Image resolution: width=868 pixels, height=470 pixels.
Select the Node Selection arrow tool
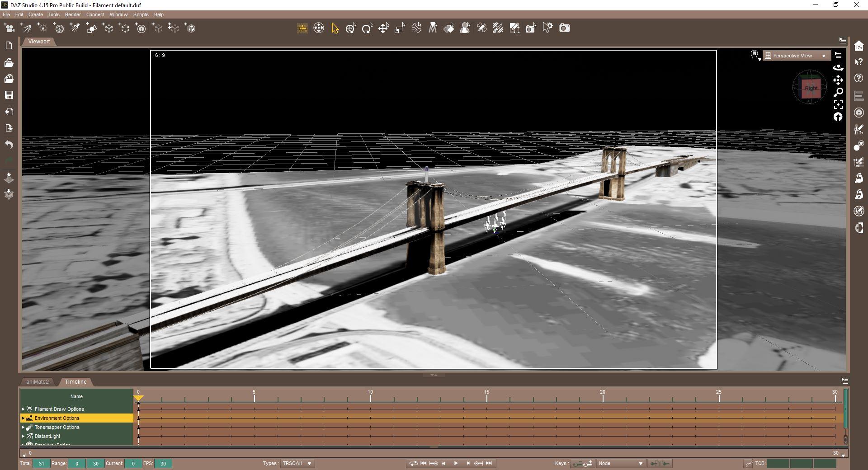pyautogui.click(x=335, y=28)
